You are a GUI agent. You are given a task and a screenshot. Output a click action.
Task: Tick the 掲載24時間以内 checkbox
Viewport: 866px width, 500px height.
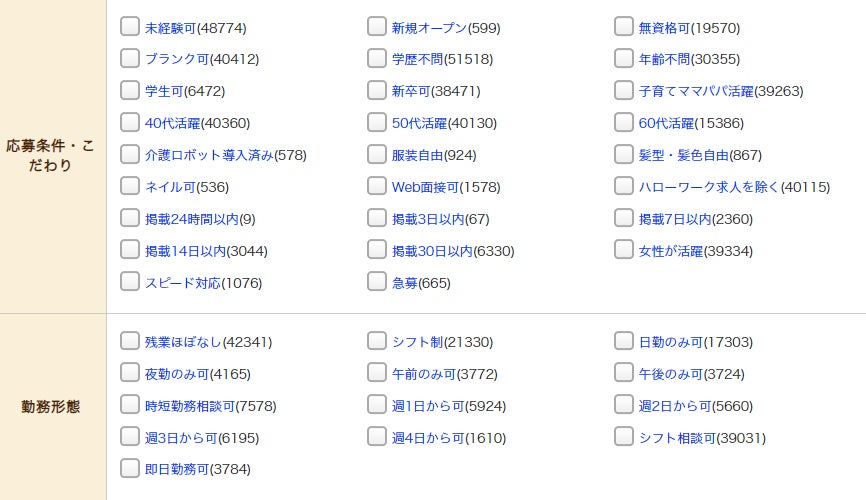pyautogui.click(x=130, y=219)
